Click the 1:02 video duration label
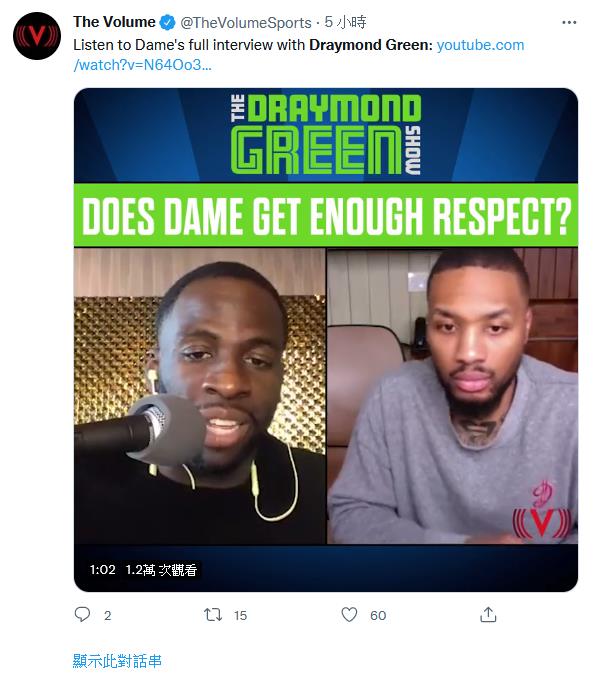Screen dimensions: 594x683 click(x=102, y=570)
